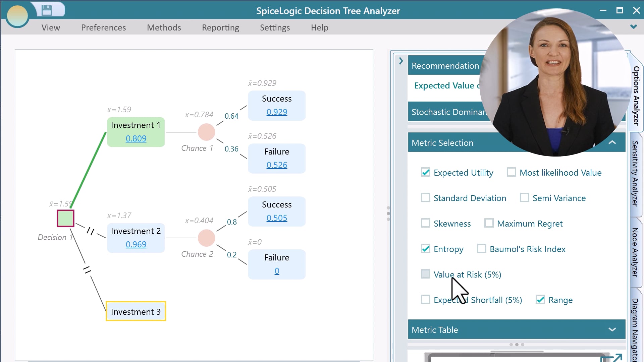Open the Recommendation section header
The width and height of the screenshot is (644, 362).
coord(445,65)
